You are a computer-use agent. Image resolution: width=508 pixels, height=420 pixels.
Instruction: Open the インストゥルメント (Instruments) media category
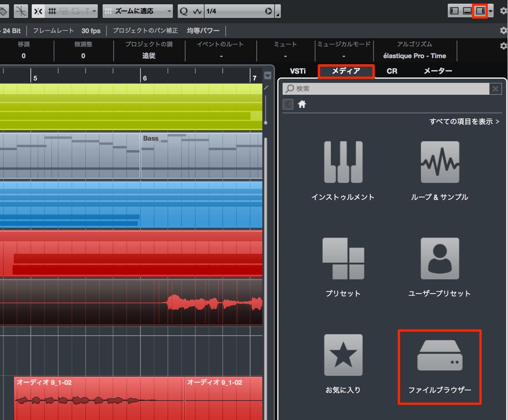343,171
